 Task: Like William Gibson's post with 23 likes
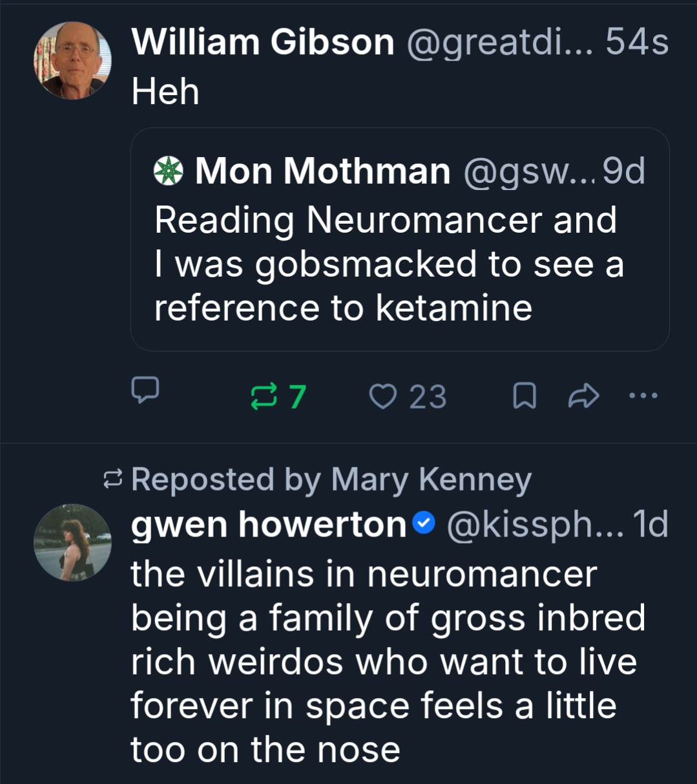pyautogui.click(x=382, y=396)
